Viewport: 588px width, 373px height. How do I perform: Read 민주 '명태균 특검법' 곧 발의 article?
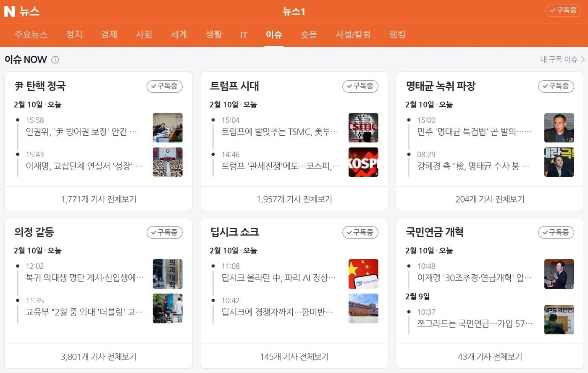point(474,132)
